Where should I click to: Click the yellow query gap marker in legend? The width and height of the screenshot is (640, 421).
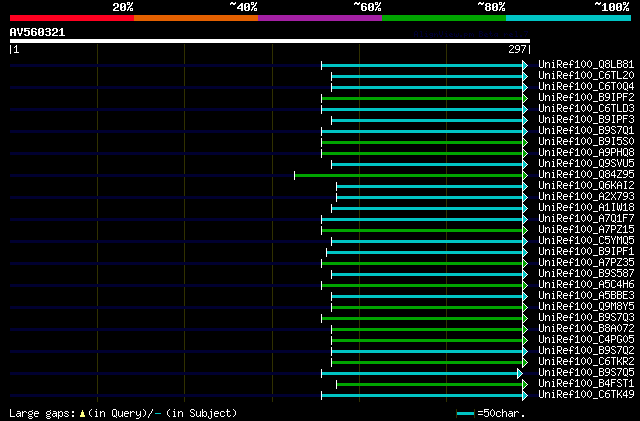[82, 414]
